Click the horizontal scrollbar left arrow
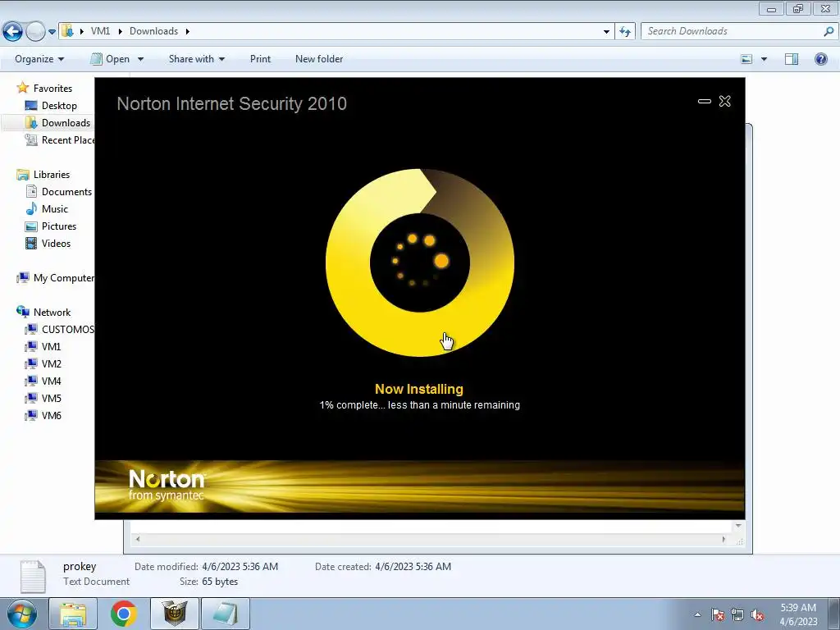This screenshot has width=840, height=630. point(138,539)
